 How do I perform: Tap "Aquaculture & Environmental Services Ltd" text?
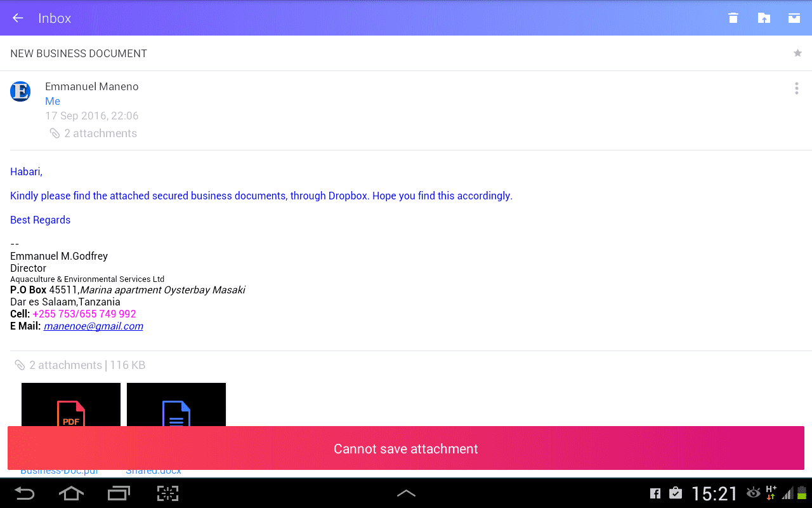click(x=87, y=279)
